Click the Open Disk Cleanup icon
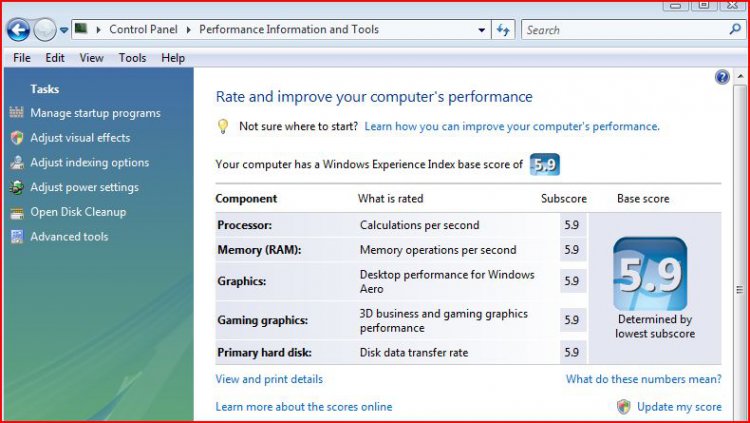The height and width of the screenshot is (423, 750). pos(16,212)
